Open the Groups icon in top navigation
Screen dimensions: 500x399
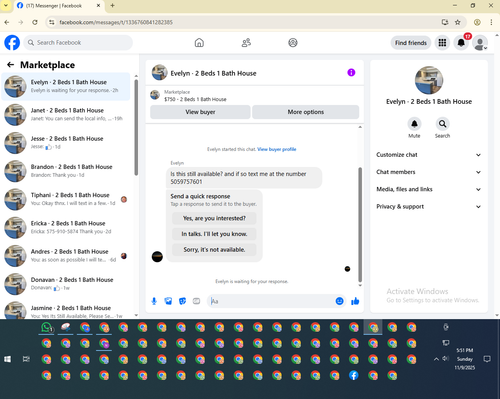293,43
